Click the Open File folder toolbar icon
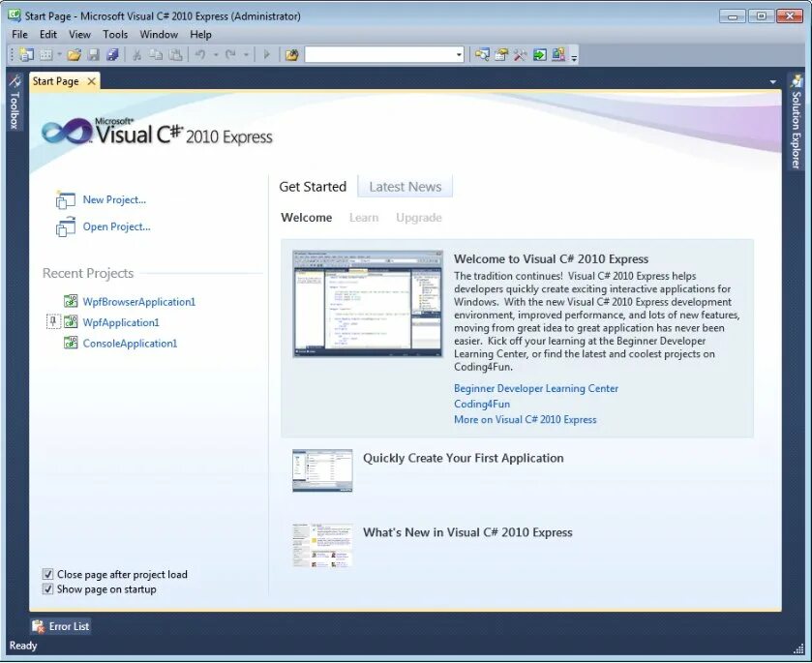Viewport: 812px width, 663px height. (75, 54)
